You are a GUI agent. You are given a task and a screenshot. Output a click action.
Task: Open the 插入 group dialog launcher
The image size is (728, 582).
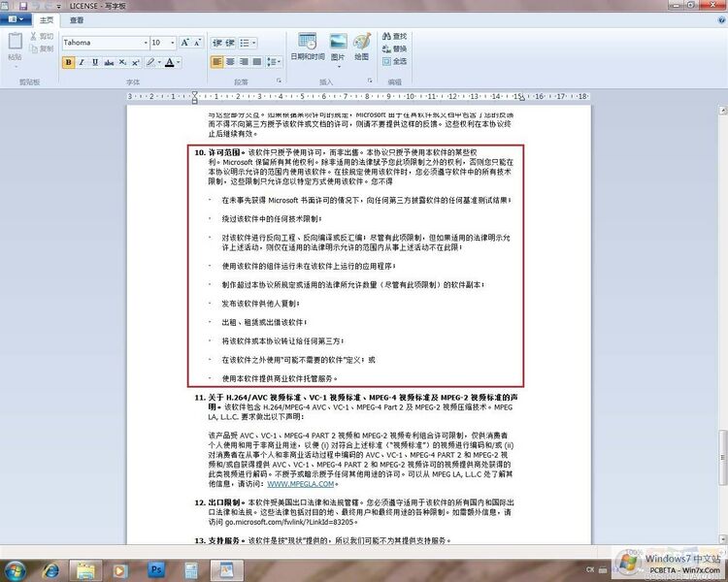(x=370, y=81)
